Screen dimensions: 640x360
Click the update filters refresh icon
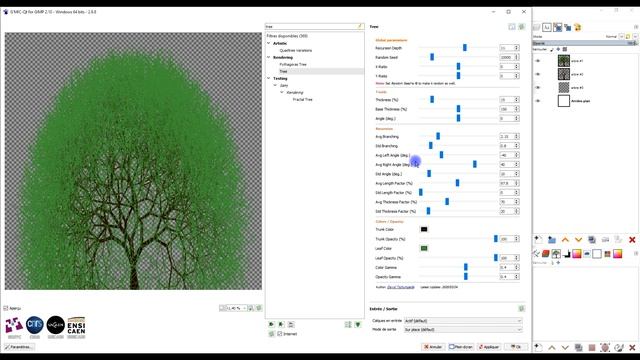(x=271, y=334)
